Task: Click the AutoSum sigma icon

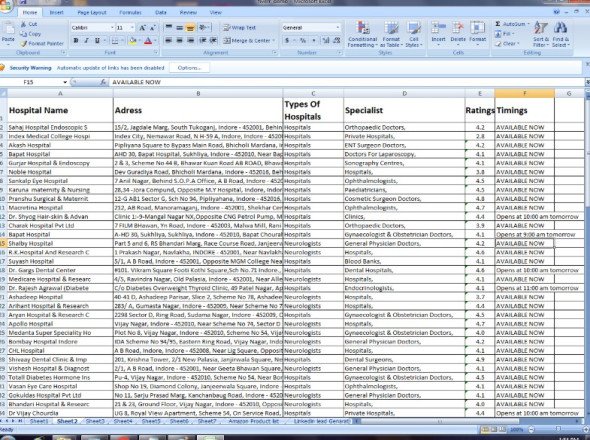Action: click(498, 24)
